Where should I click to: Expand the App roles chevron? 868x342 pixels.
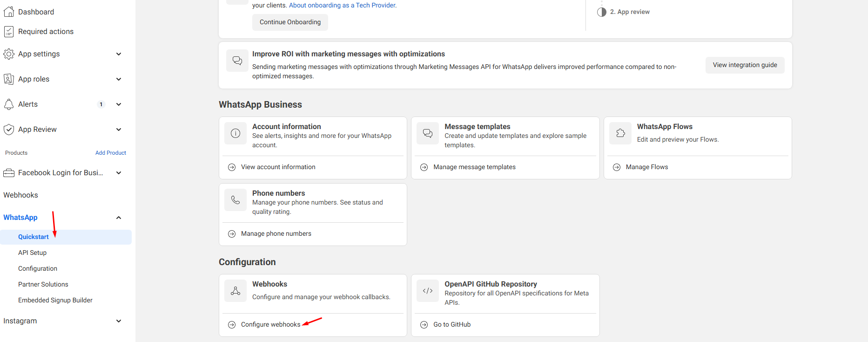coord(119,79)
